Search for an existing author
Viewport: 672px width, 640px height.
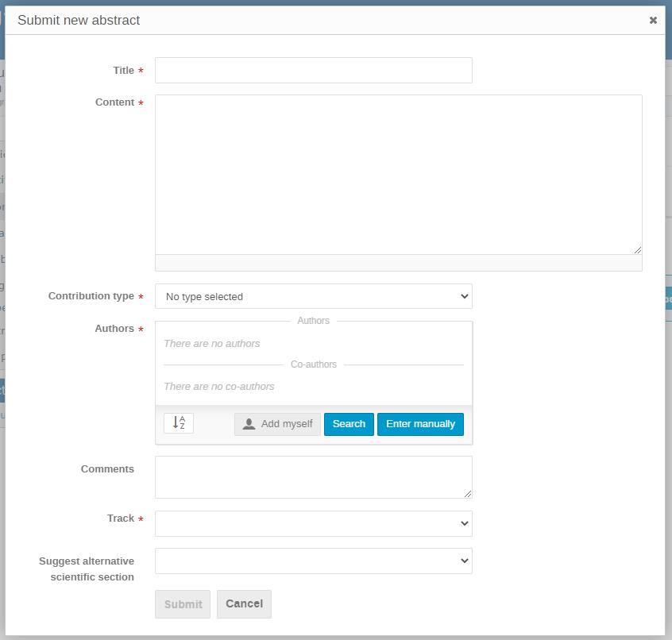pos(349,424)
